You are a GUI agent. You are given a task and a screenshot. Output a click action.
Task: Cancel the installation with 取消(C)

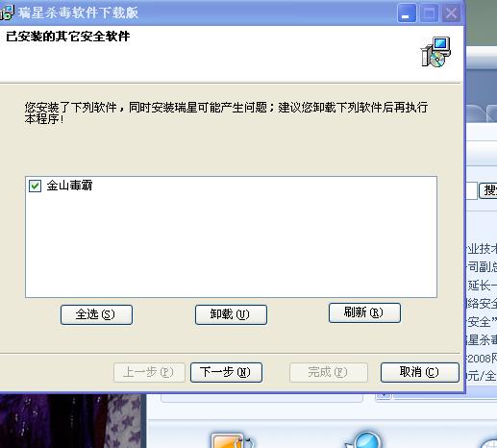(420, 372)
